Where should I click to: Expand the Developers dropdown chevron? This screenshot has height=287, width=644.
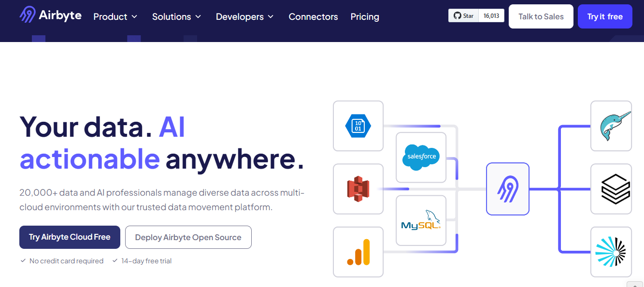pos(271,17)
